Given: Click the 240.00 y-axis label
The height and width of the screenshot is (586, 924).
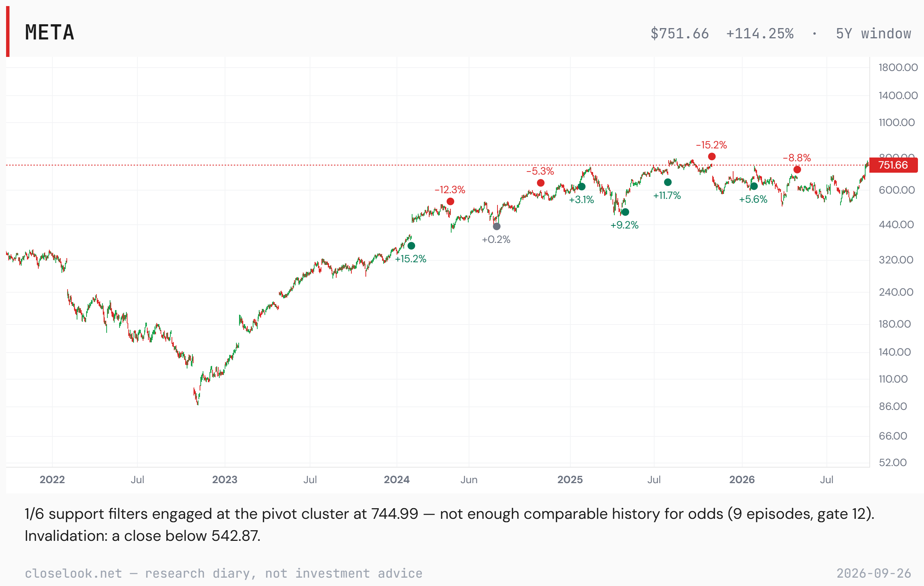Looking at the screenshot, I should tap(896, 292).
